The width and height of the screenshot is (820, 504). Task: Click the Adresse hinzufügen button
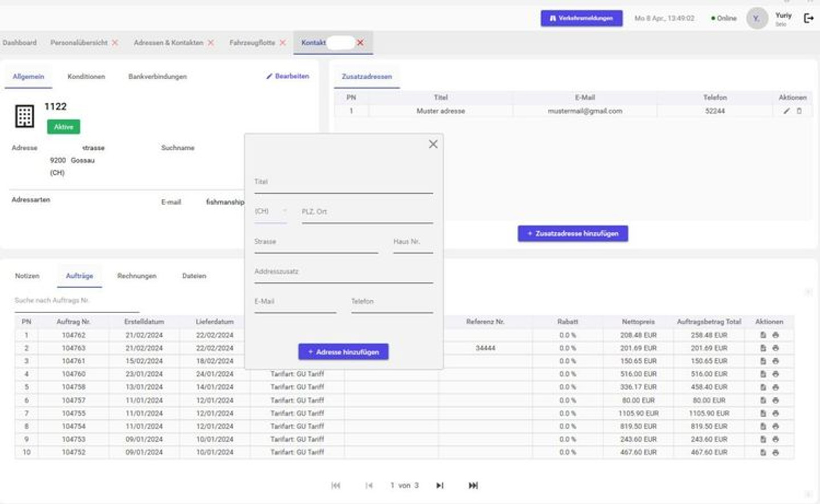pos(343,352)
